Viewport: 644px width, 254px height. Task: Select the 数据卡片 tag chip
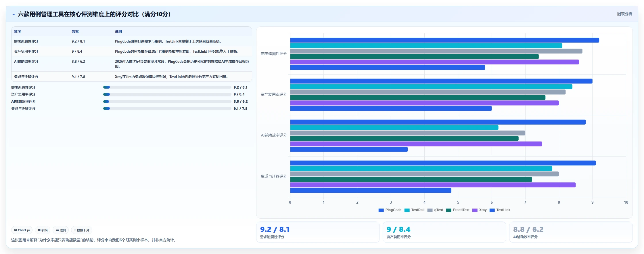[82, 230]
